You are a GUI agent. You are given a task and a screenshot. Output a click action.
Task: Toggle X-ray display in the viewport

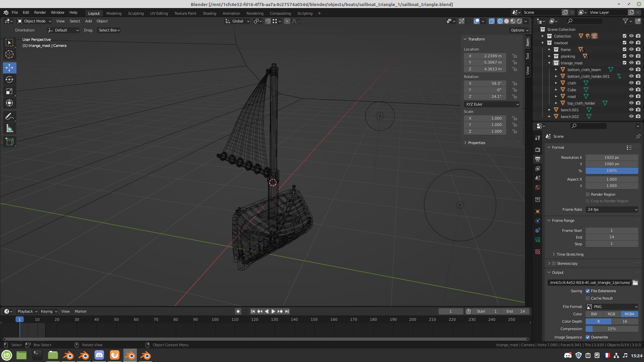click(491, 21)
